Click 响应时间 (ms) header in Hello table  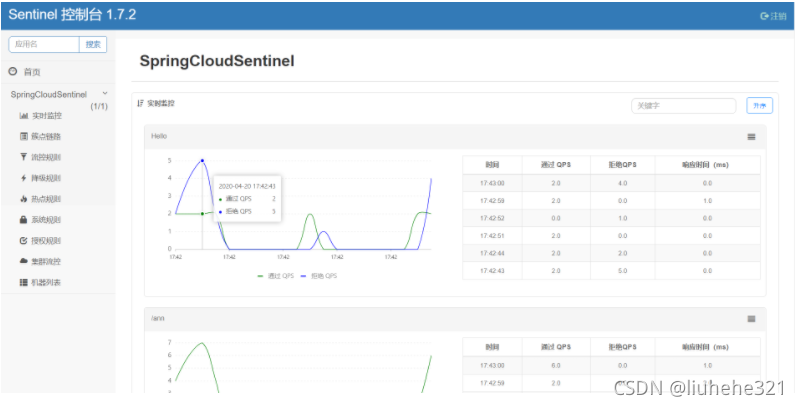[707, 165]
